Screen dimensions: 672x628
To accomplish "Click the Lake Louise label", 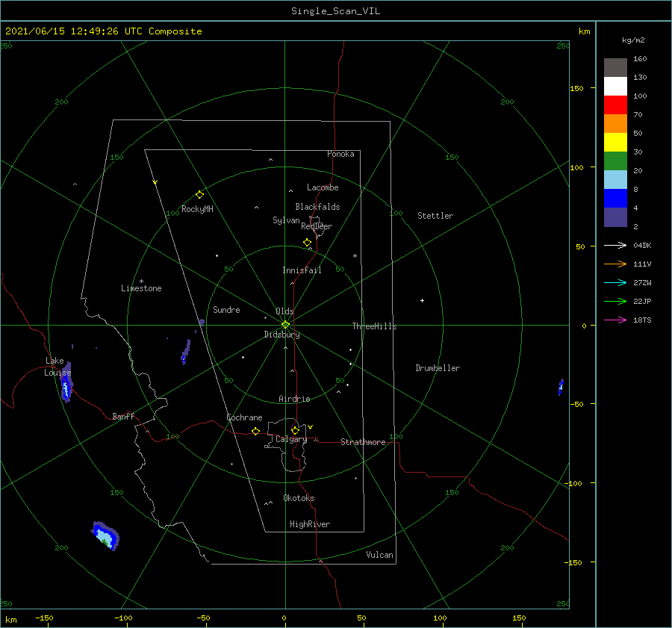I will (57, 367).
